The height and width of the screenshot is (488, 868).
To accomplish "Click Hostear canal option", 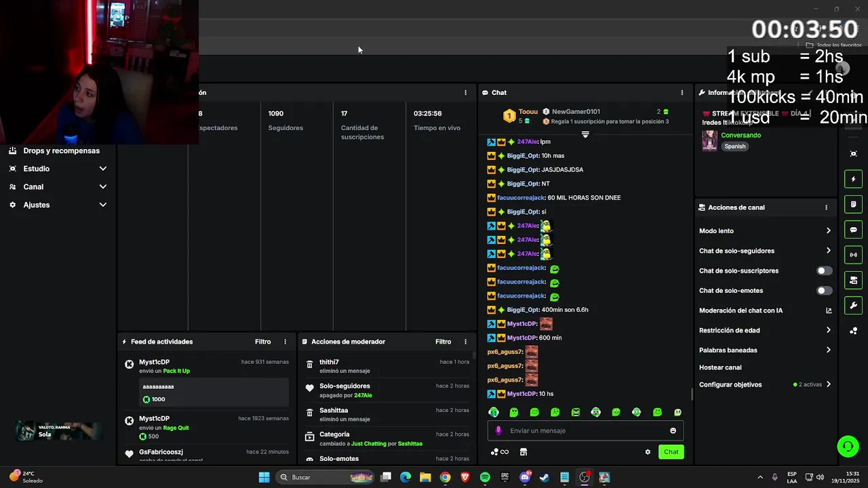I will coord(720,367).
